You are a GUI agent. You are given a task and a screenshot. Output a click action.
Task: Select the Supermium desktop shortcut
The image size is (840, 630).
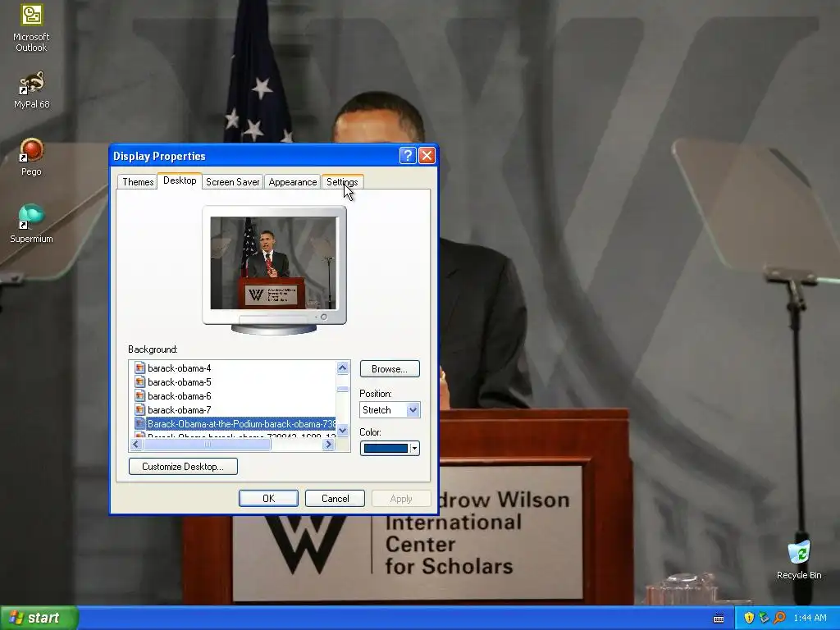[31, 224]
